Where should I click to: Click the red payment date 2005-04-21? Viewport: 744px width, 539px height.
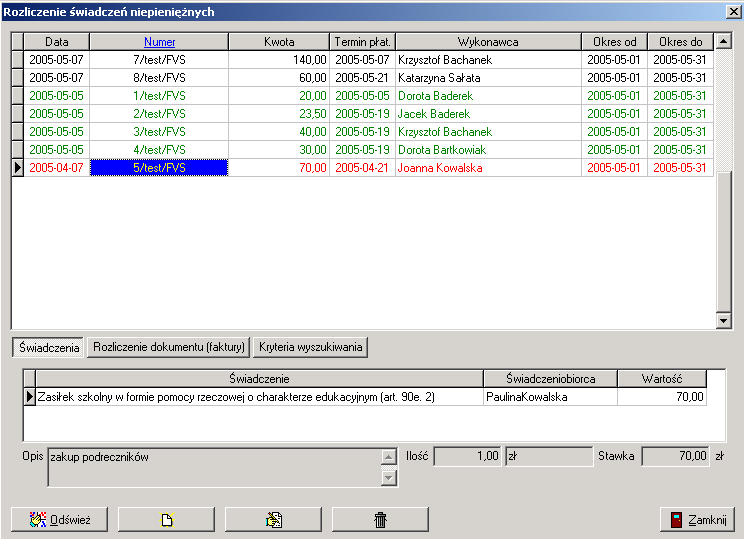click(362, 168)
